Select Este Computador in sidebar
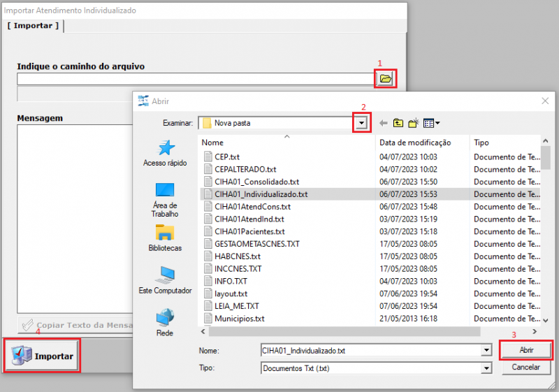The width and height of the screenshot is (559, 392). [x=165, y=280]
